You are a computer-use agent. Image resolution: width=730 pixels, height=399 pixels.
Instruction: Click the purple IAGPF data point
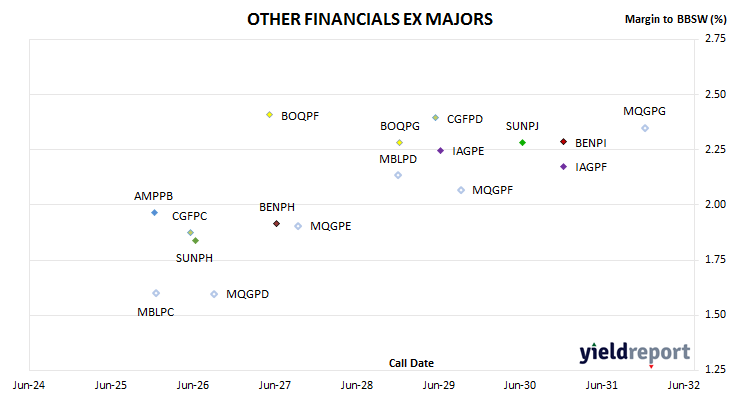(563, 167)
